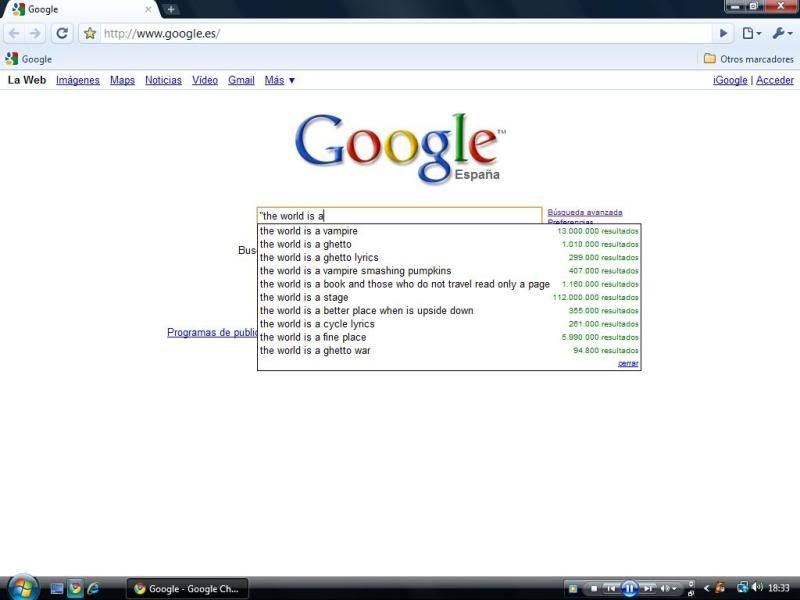Choose suggestion 'the world is a vampire'

coord(449,231)
